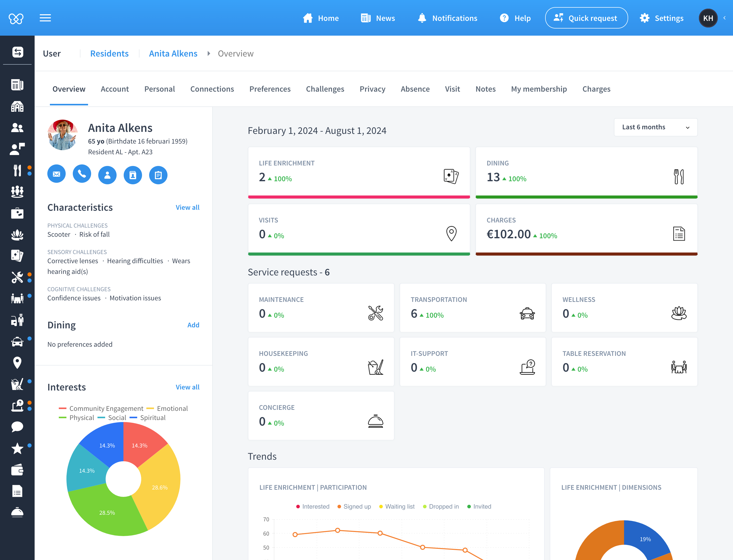Open the Dining summary card
The width and height of the screenshot is (733, 560).
586,172
